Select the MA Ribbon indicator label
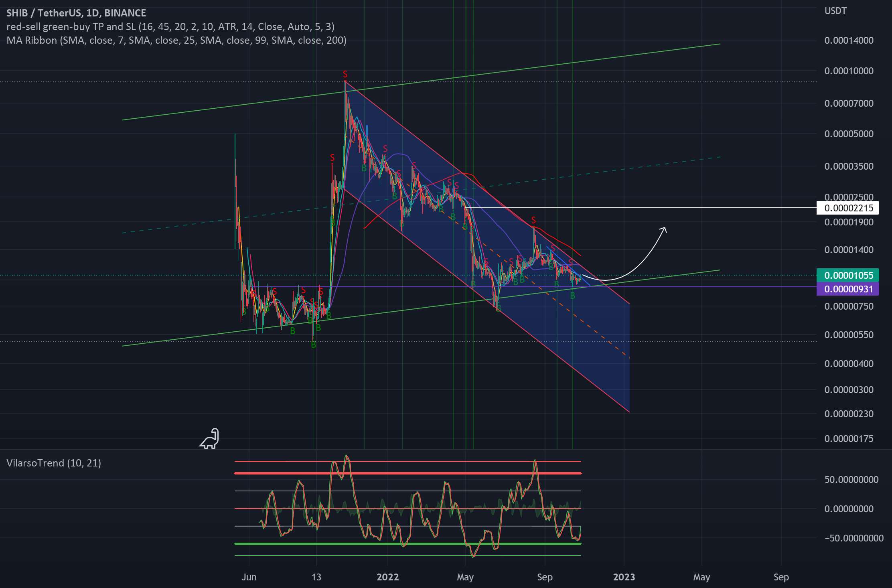This screenshot has width=892, height=588. point(176,40)
